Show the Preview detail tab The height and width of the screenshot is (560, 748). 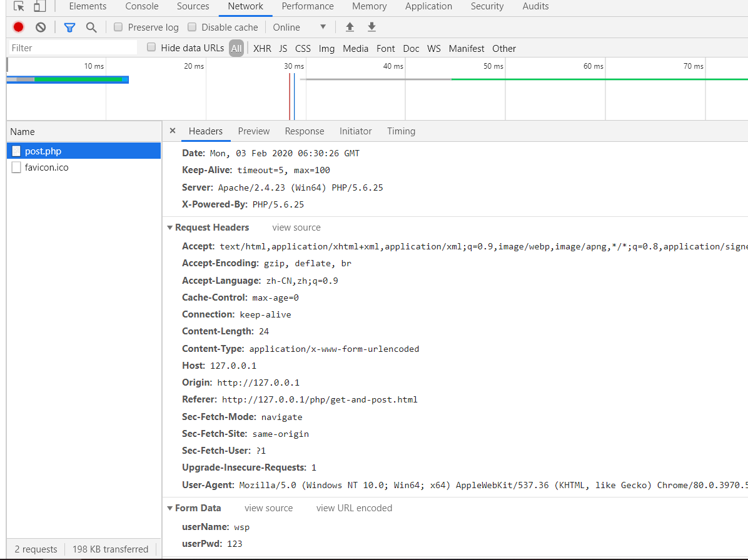pyautogui.click(x=254, y=131)
